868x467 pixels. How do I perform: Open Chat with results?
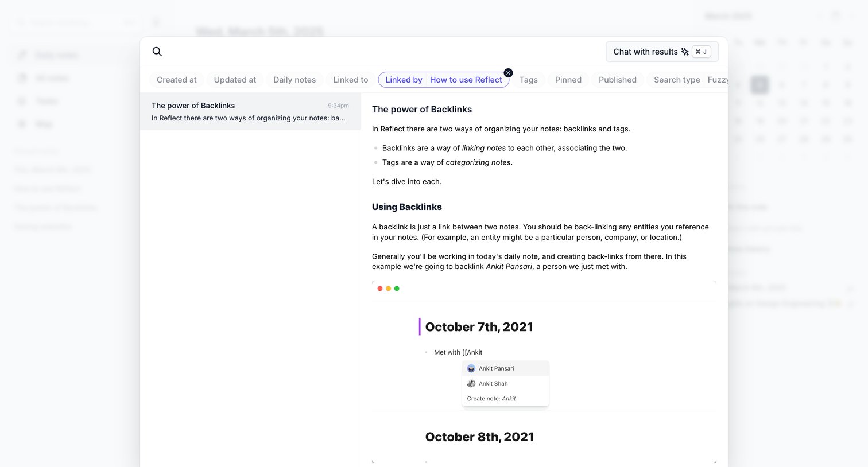point(662,52)
